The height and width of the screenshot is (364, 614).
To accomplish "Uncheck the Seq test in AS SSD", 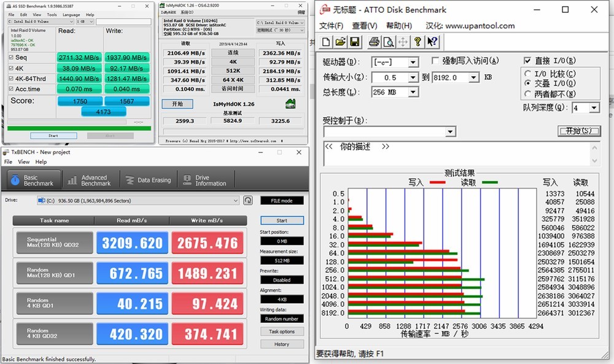I will [11, 57].
